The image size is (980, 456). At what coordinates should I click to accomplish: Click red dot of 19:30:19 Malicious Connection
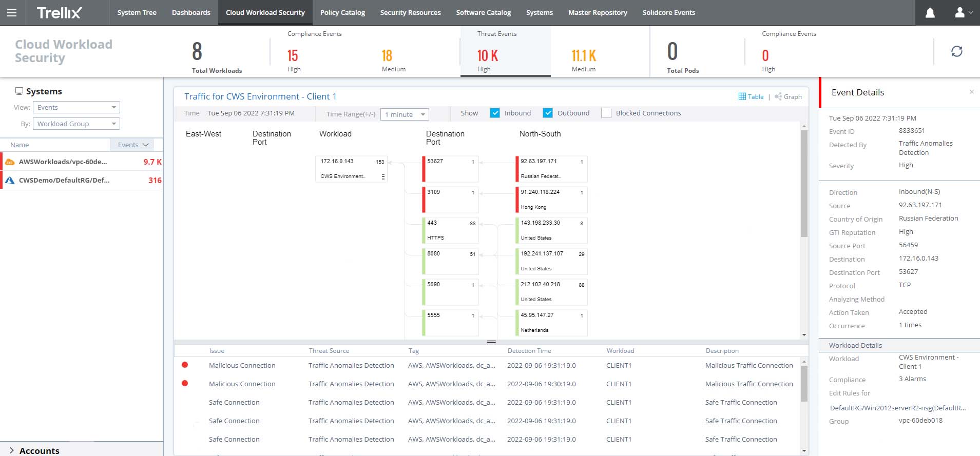pyautogui.click(x=185, y=383)
